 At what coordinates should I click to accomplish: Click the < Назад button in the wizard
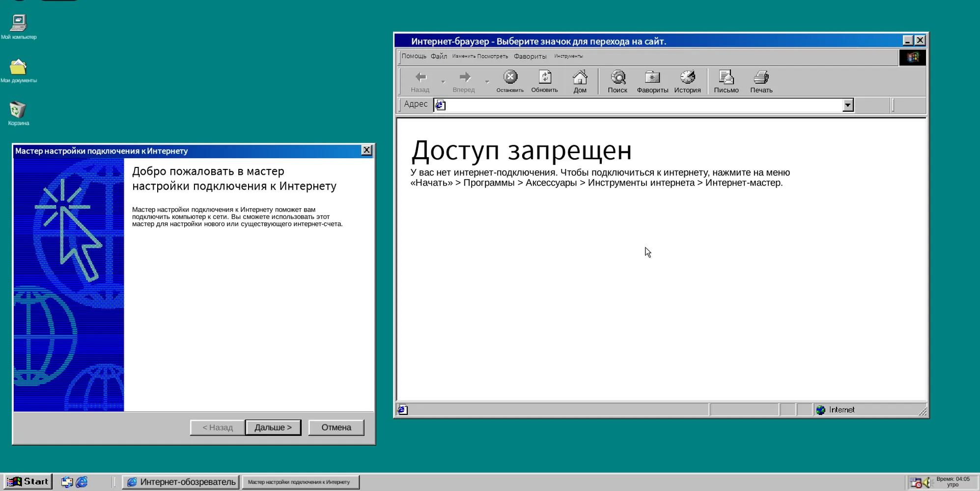coord(218,428)
